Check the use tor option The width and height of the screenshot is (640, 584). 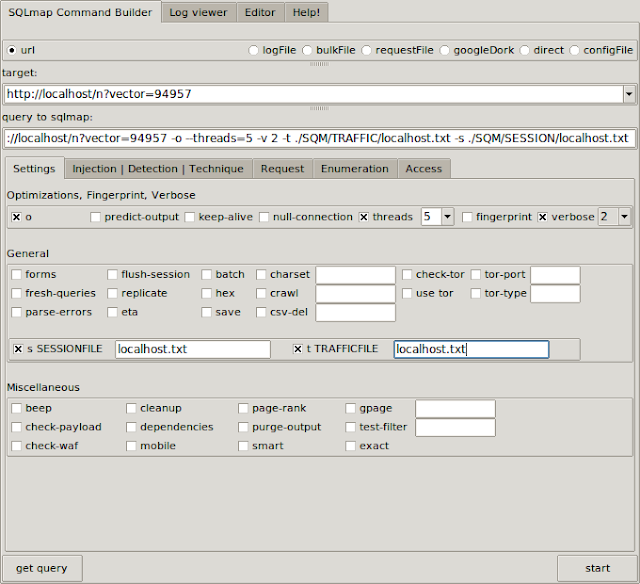[x=407, y=293]
